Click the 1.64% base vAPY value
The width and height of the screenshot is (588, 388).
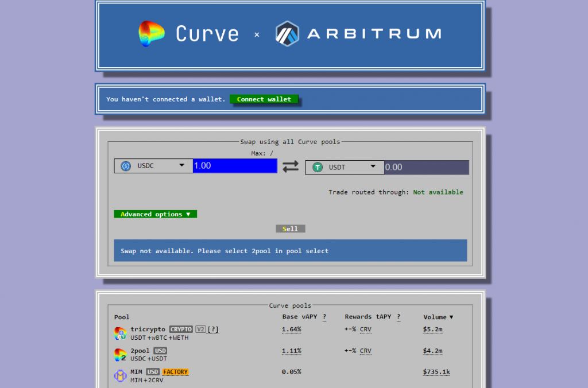[291, 329]
